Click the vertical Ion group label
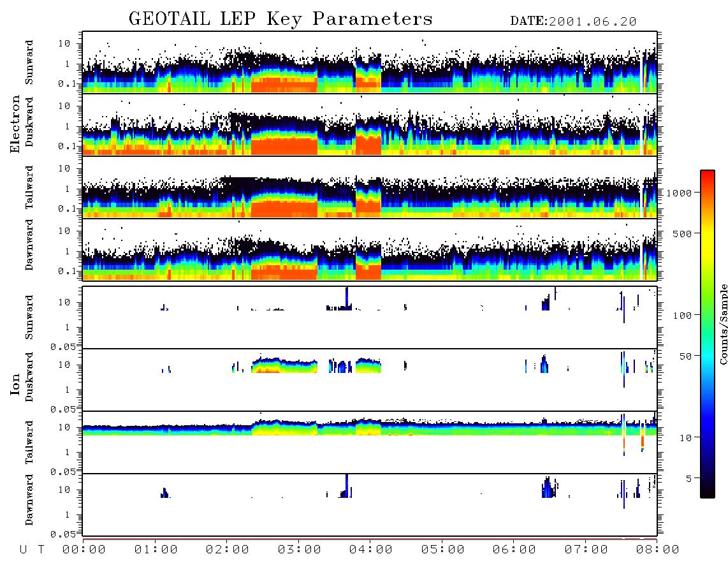728x561 pixels. point(15,384)
